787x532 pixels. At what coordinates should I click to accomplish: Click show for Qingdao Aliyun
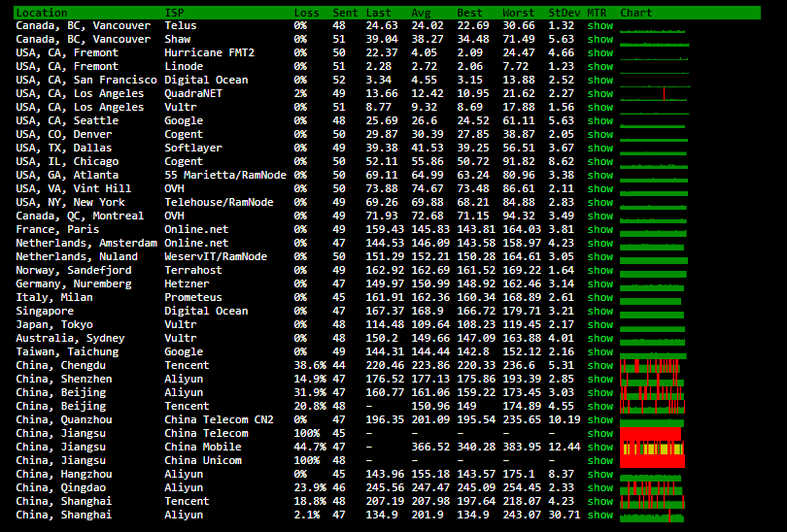coord(600,487)
